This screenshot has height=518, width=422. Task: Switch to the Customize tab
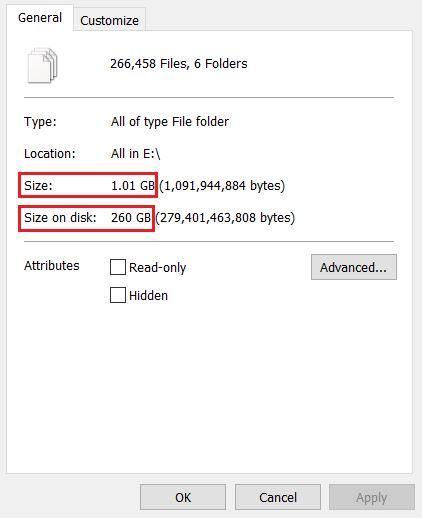click(x=109, y=20)
